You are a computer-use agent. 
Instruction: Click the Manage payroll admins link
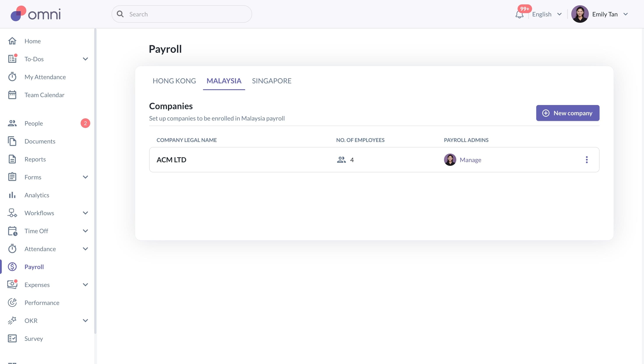point(470,160)
